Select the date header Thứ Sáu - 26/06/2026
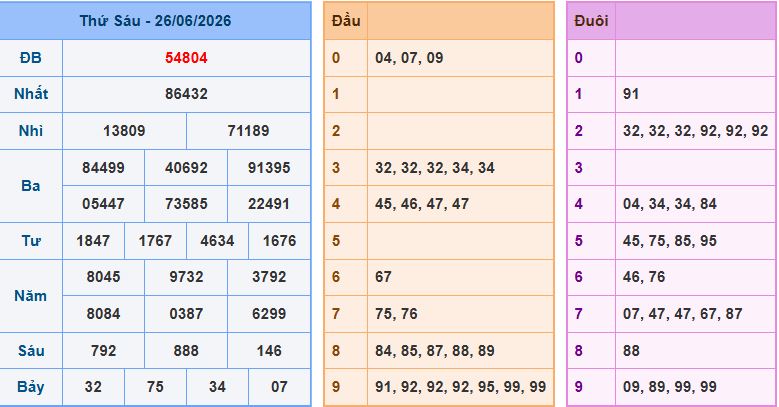 click(x=156, y=21)
